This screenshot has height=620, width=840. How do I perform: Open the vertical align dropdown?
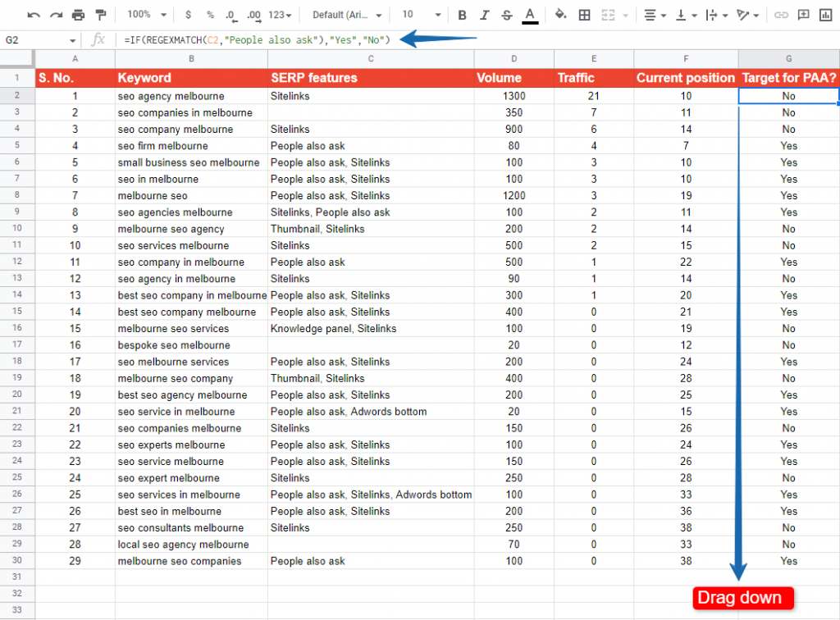click(x=686, y=15)
